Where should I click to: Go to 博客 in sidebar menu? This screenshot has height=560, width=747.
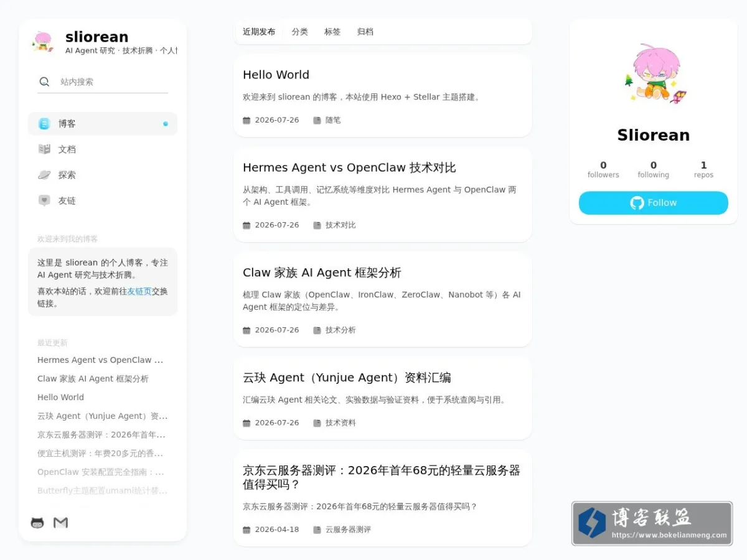pyautogui.click(x=103, y=124)
